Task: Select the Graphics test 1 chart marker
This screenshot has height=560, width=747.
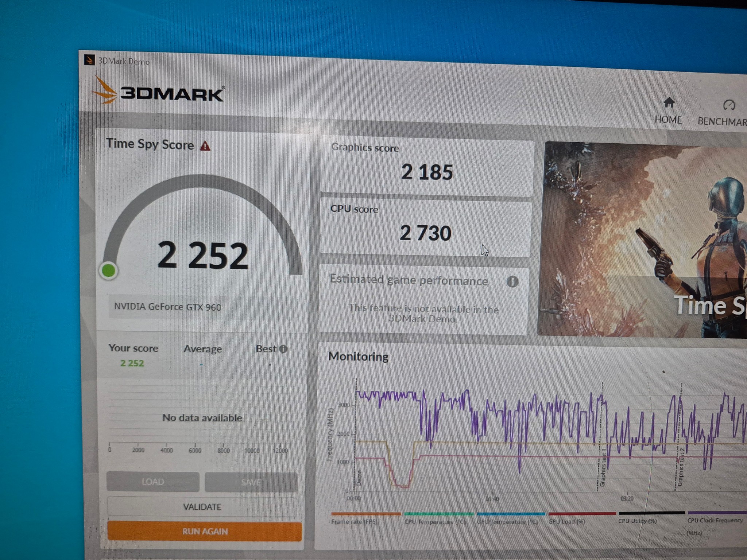Action: 603,468
